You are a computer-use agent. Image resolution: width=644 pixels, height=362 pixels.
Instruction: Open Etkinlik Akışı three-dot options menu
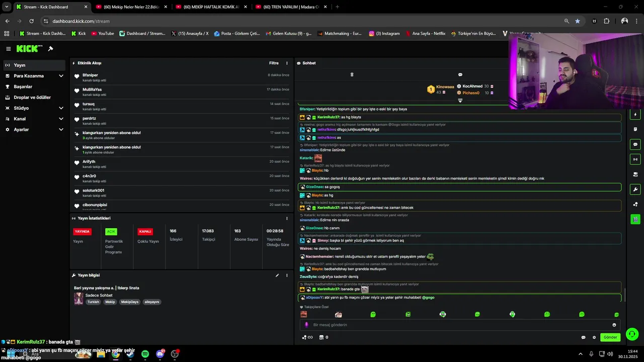(287, 63)
